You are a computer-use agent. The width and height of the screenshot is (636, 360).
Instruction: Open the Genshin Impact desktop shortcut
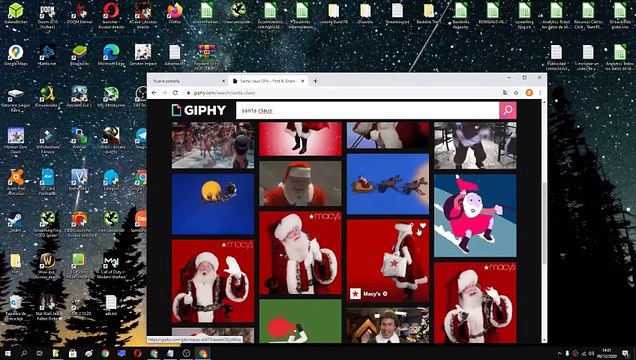(143, 56)
